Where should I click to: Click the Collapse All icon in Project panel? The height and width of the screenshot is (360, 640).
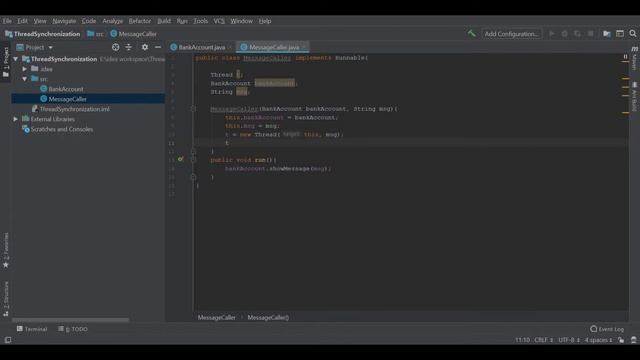pyautogui.click(x=129, y=47)
